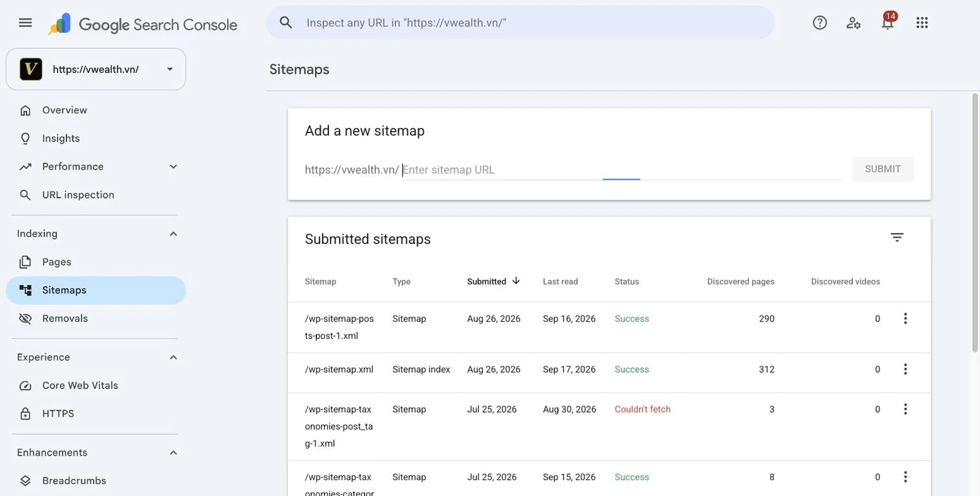Click the Pages document icon
The width and height of the screenshot is (980, 496).
(25, 262)
